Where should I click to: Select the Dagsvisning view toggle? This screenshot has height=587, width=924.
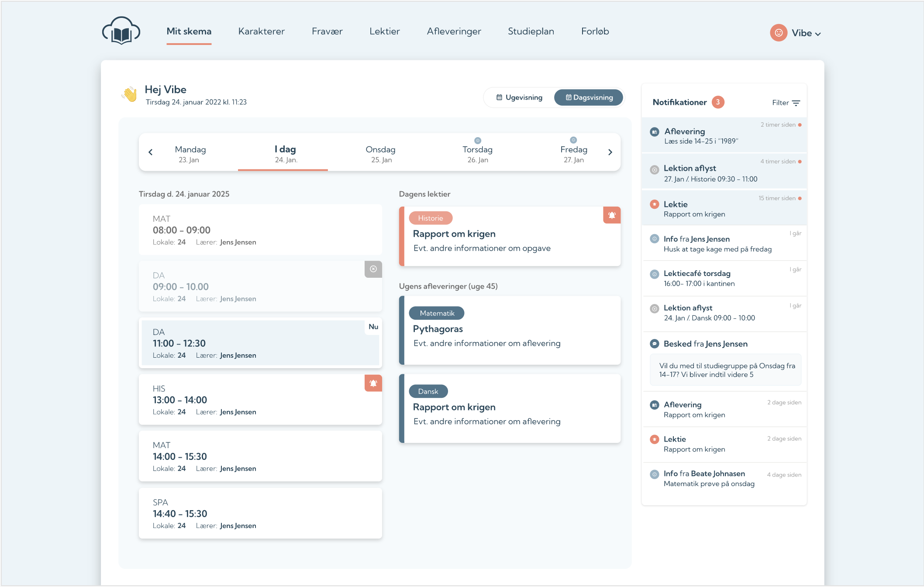coord(589,97)
